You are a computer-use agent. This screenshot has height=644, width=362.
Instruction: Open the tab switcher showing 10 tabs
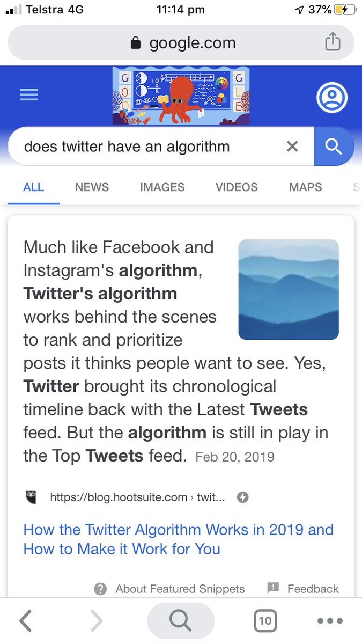point(264,621)
